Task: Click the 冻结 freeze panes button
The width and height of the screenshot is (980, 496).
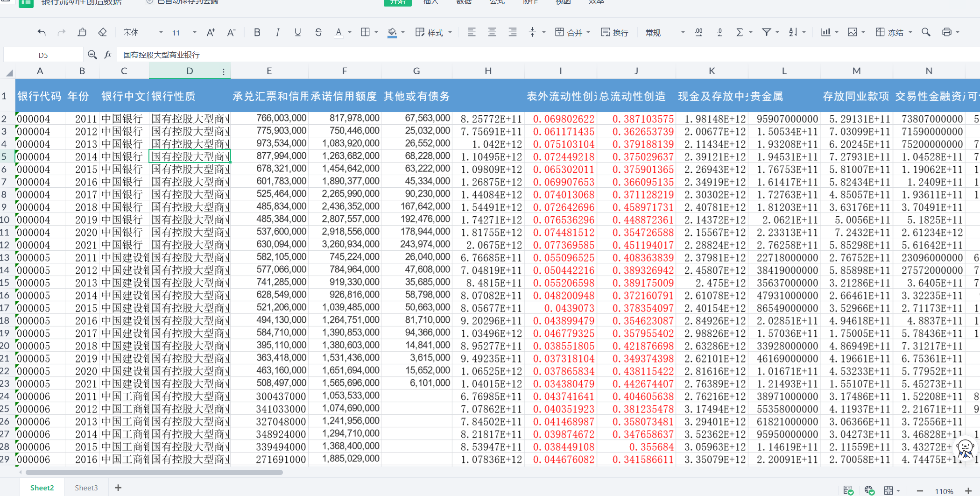Action: [x=890, y=32]
